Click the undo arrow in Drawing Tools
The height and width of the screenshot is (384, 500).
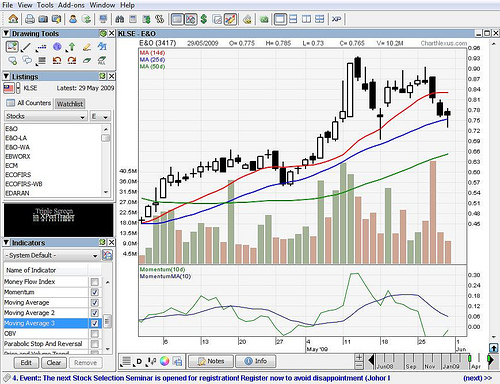[x=57, y=60]
